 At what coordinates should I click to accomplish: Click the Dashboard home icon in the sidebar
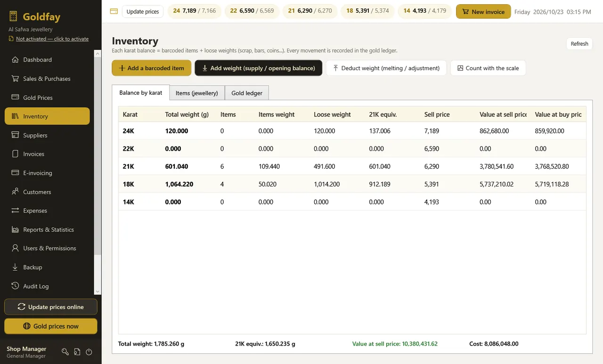click(x=15, y=60)
